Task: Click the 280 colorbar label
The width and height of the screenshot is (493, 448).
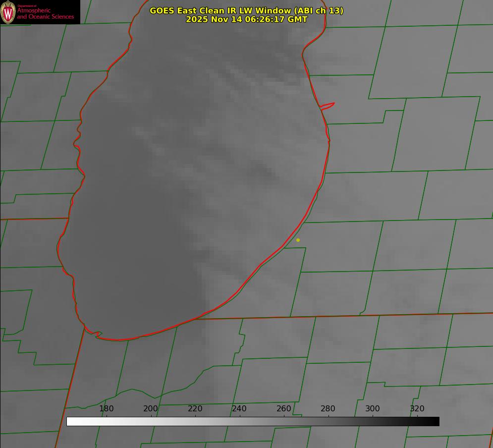Action: 328,409
